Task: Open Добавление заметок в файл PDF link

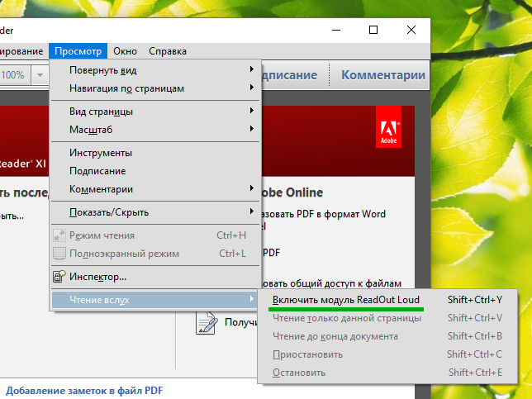Action: tap(84, 391)
